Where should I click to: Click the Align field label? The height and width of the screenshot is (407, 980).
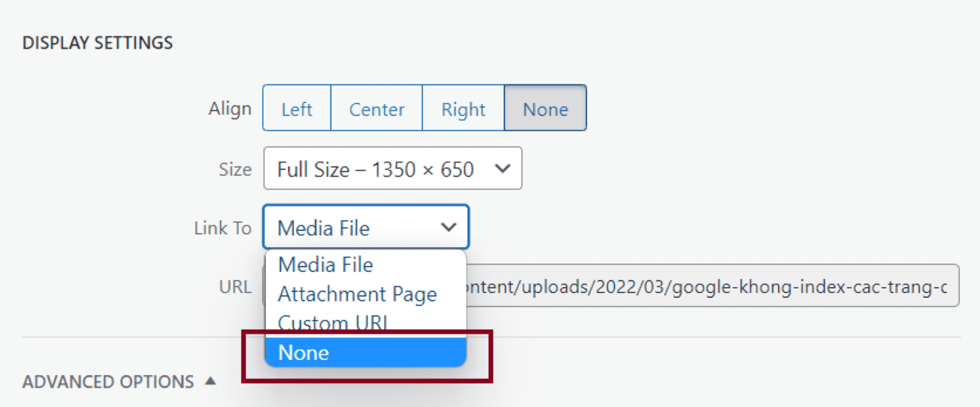(x=229, y=109)
